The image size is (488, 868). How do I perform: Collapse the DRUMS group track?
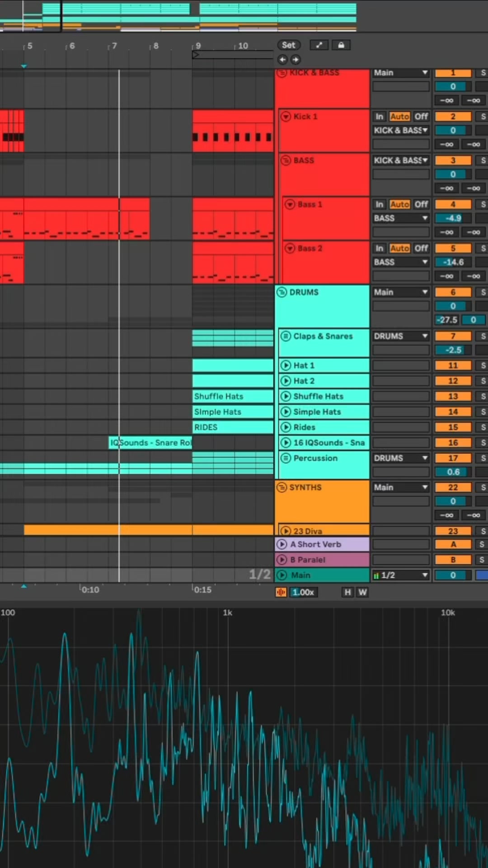pos(282,292)
